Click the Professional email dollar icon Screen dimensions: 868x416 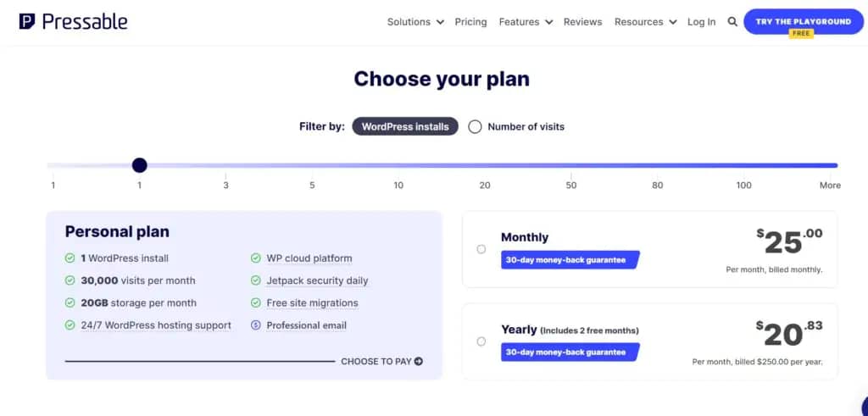click(255, 325)
